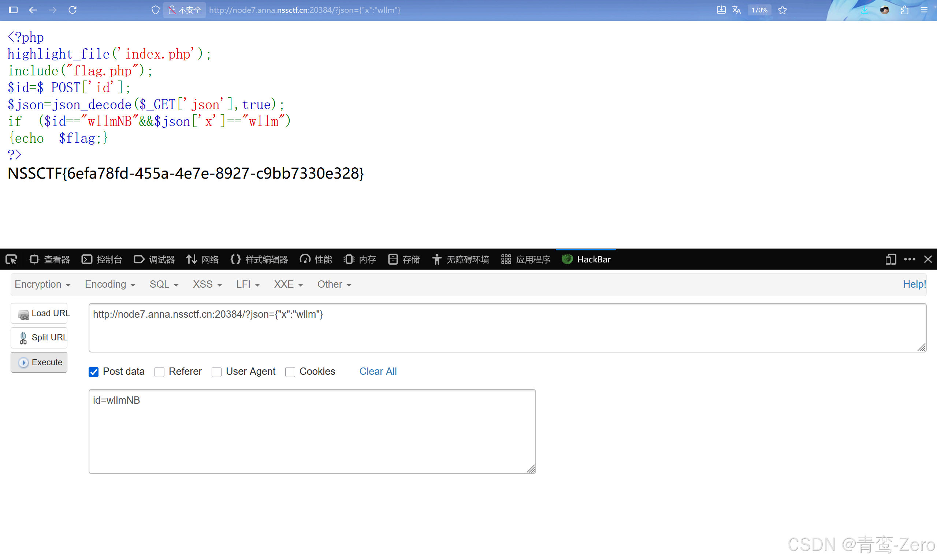Open the devtools three-dots options menu

tap(909, 259)
